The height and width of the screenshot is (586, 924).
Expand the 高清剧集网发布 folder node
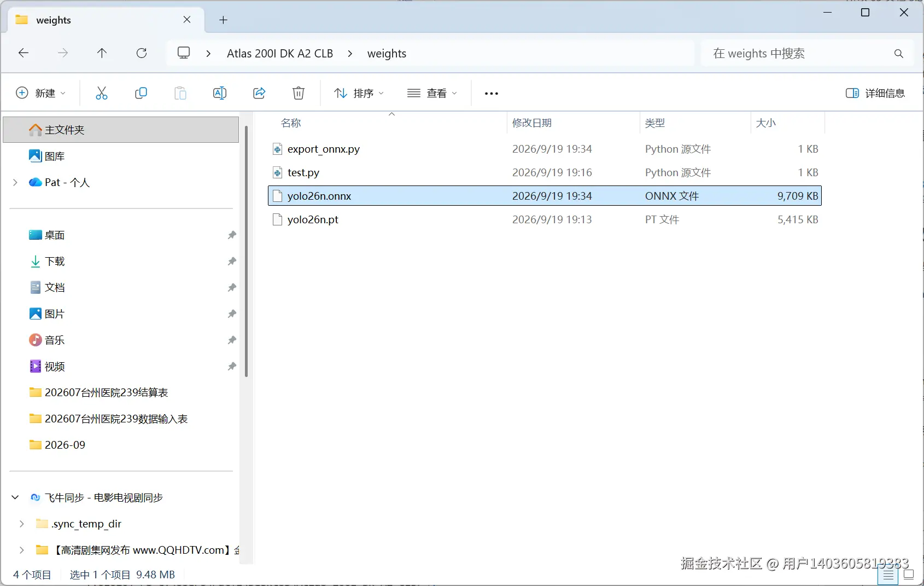click(22, 550)
